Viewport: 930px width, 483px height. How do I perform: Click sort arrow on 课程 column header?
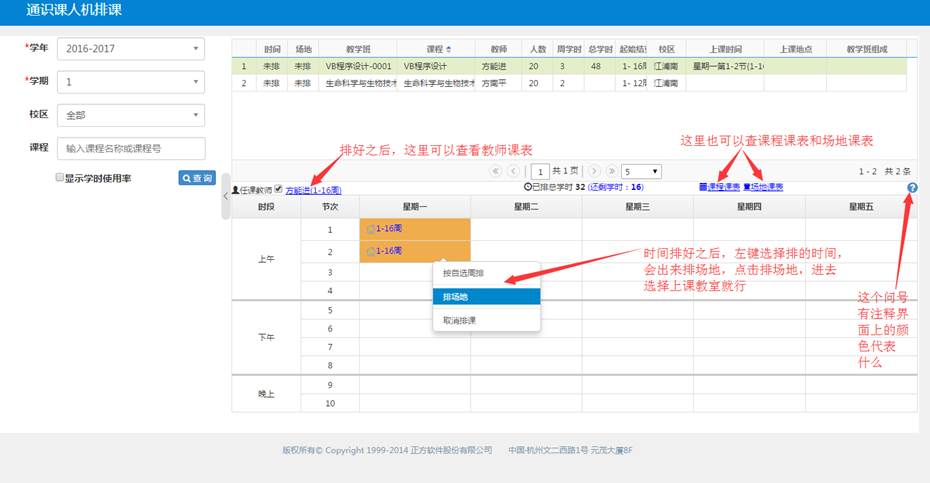click(x=447, y=48)
